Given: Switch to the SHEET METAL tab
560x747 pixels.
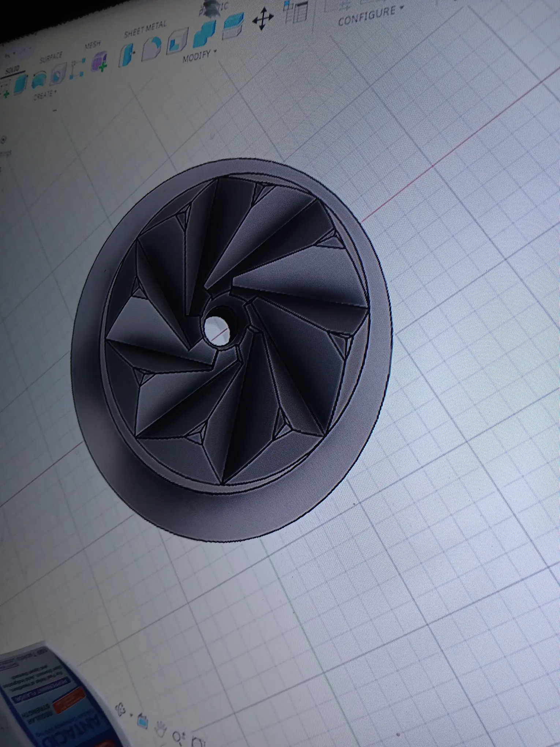Looking at the screenshot, I should point(145,29).
